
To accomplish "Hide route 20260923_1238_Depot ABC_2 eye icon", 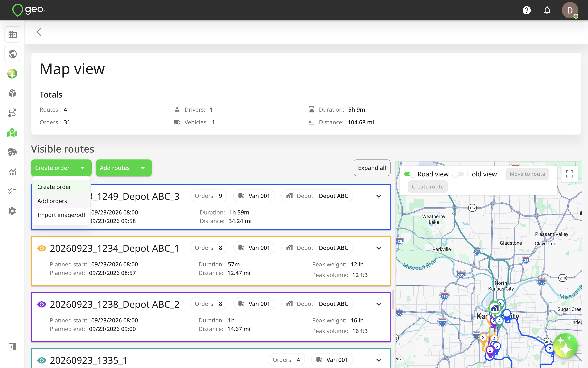I will (x=42, y=304).
